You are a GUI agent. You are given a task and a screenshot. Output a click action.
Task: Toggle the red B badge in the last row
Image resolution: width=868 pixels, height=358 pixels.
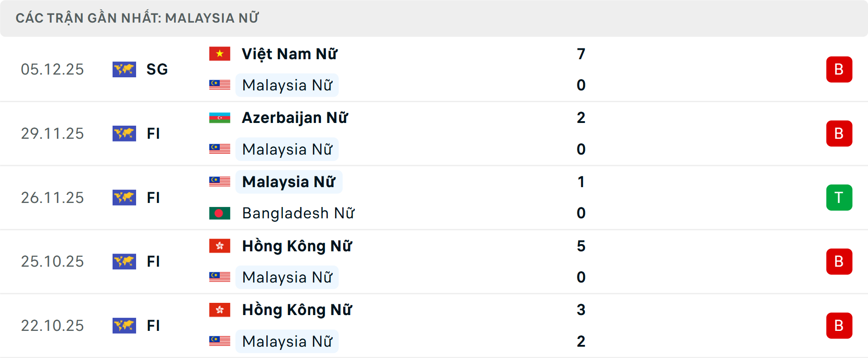pos(839,325)
